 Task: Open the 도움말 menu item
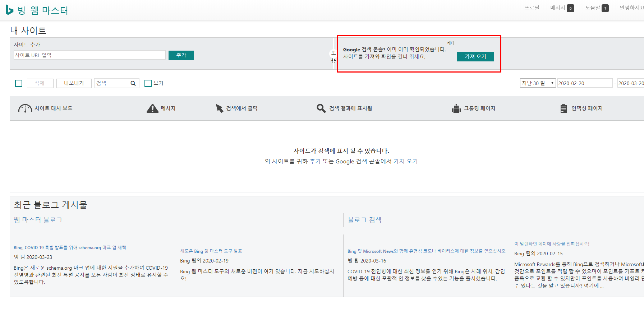[x=593, y=8]
